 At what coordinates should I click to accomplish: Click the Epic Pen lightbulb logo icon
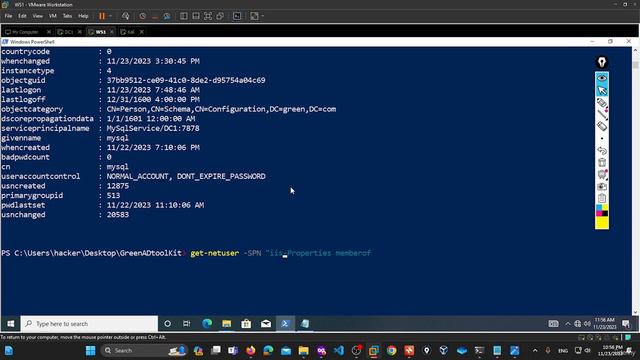[x=602, y=62]
